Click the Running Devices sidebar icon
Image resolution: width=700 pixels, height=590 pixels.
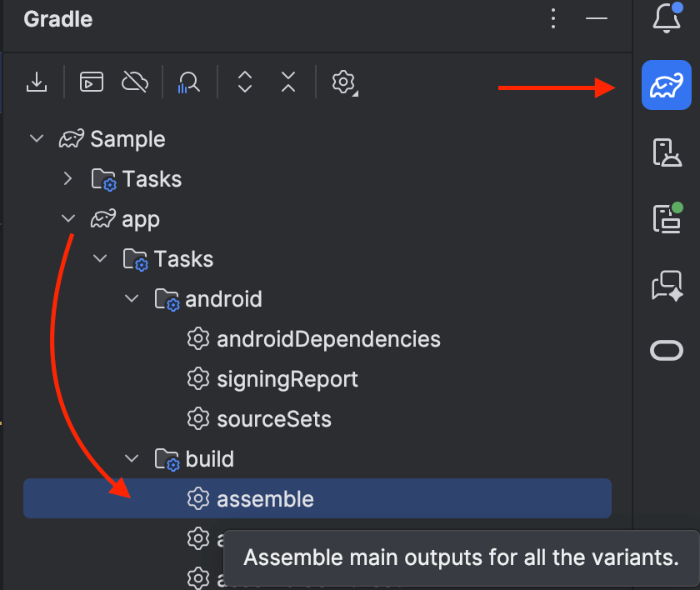point(666,218)
